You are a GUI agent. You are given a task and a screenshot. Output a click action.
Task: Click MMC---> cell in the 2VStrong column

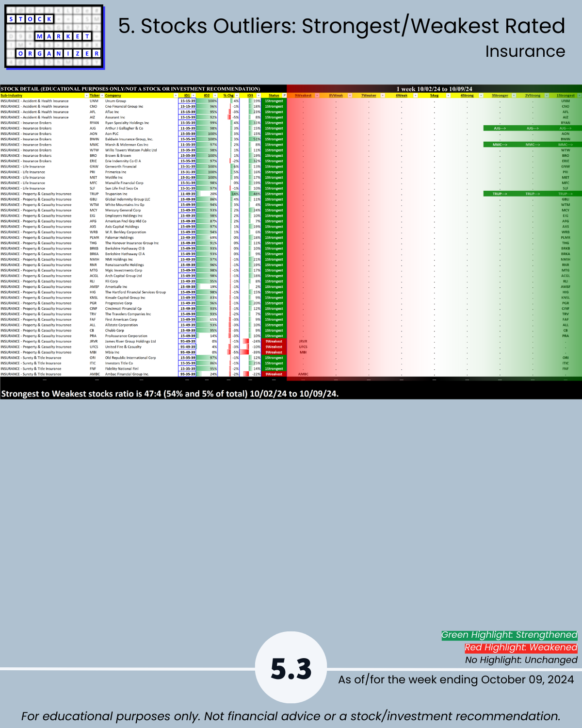point(533,145)
